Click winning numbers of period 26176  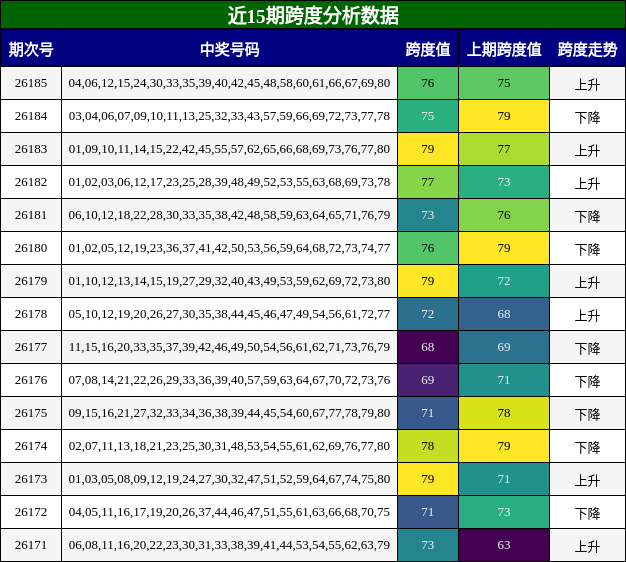[230, 380]
